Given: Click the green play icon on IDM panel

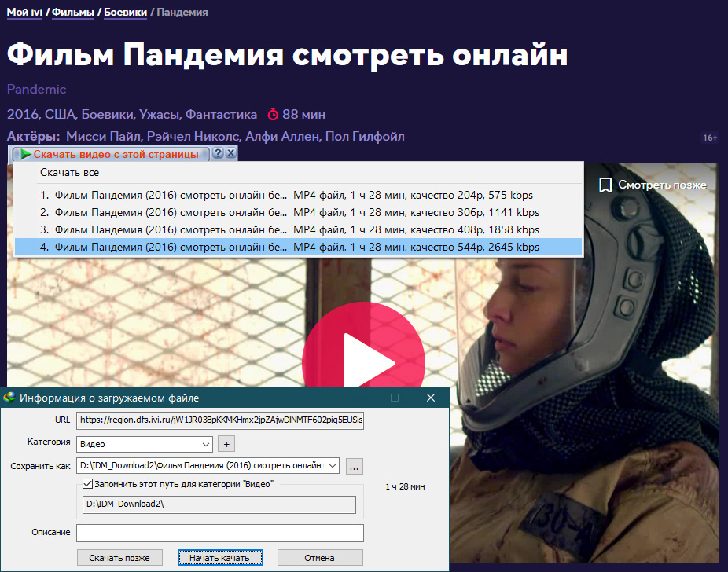Looking at the screenshot, I should [x=25, y=154].
